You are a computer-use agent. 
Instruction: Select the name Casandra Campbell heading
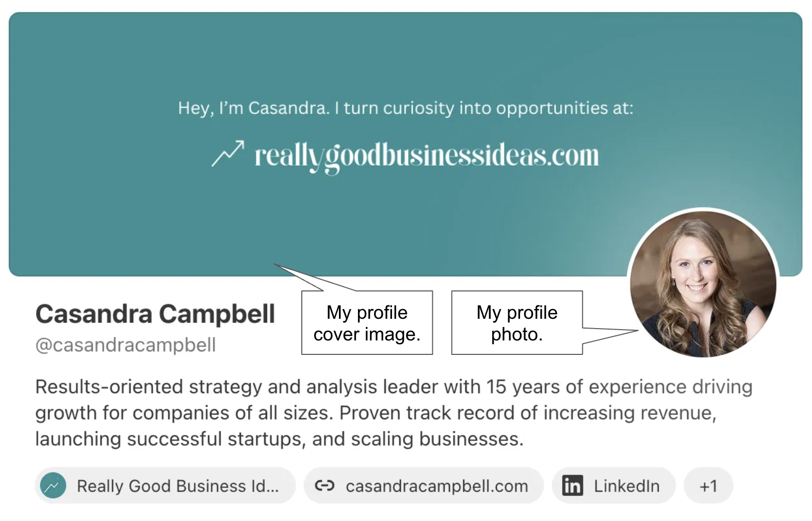(155, 314)
